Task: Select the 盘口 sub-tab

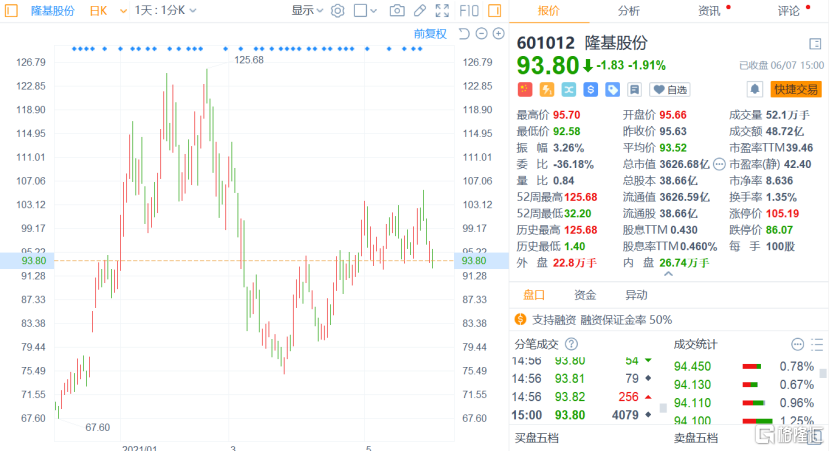Action: pos(534,295)
